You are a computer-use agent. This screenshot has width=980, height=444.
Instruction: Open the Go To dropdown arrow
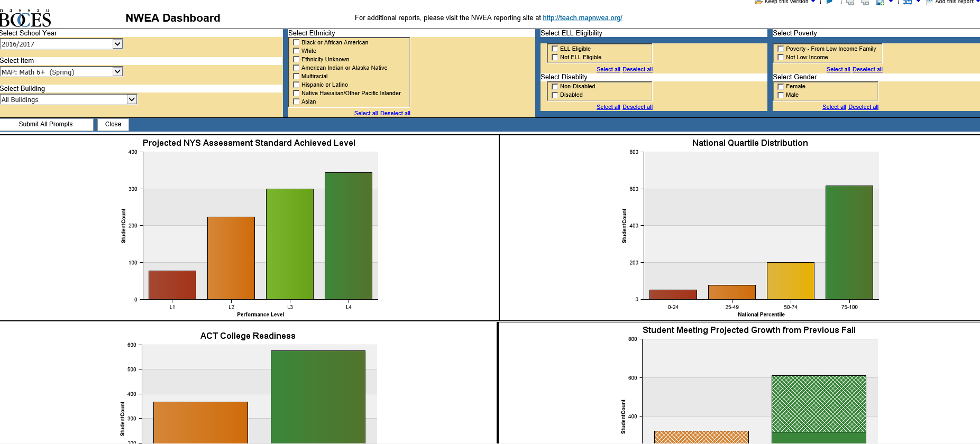(891, 2)
